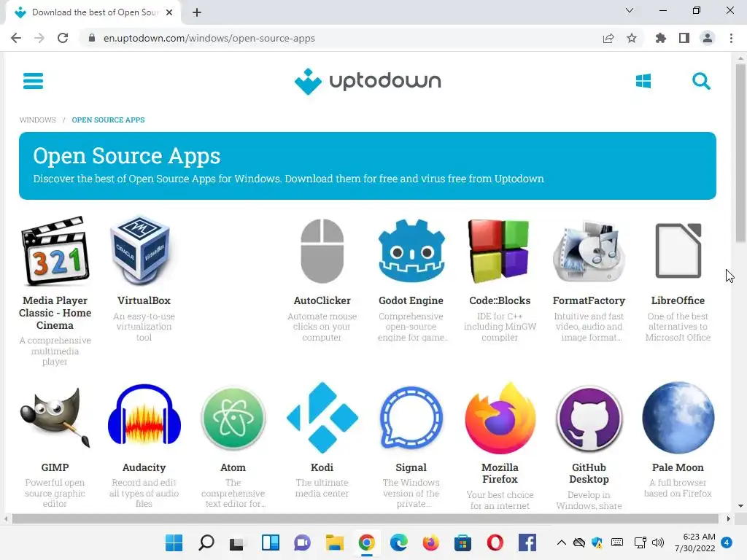Launch Microsoft Edge from the taskbar

coord(399,542)
